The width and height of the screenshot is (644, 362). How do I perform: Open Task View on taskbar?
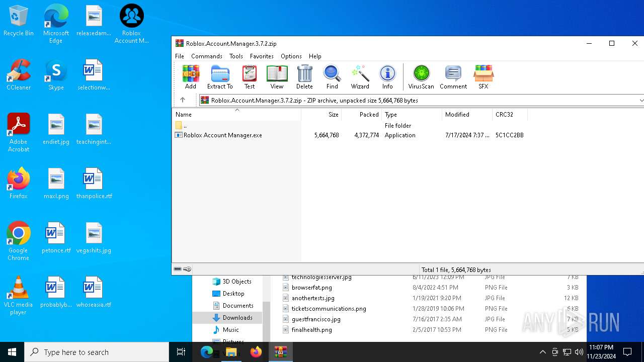(181, 352)
